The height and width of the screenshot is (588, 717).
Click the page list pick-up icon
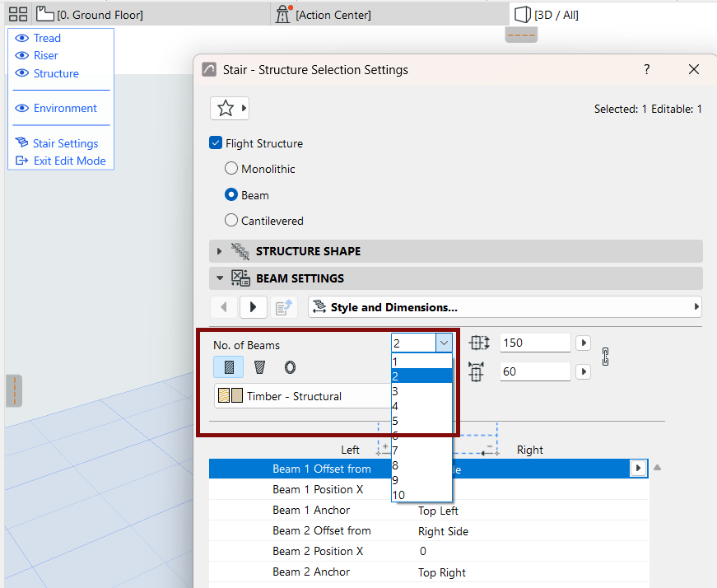point(284,307)
